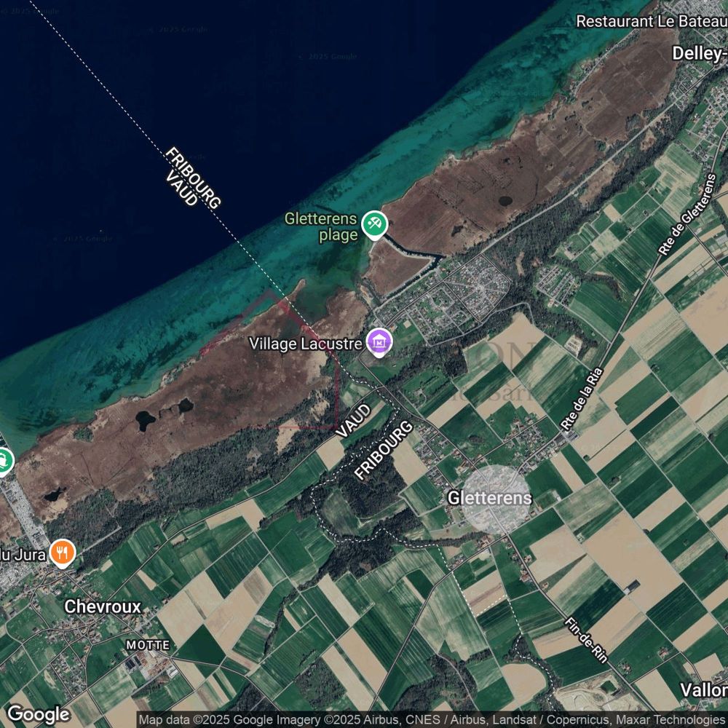Select the purple Village Lacustre museum pin
Screen dimensions: 728x728
tap(379, 342)
